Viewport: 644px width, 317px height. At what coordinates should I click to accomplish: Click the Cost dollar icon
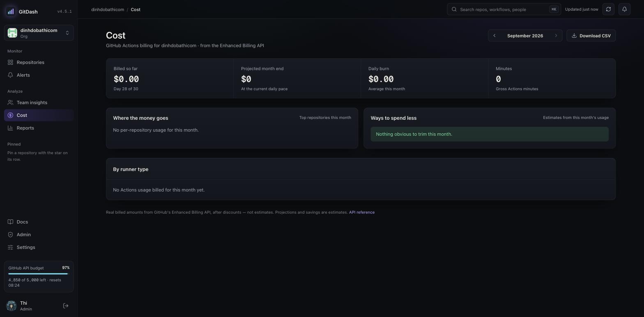click(10, 115)
